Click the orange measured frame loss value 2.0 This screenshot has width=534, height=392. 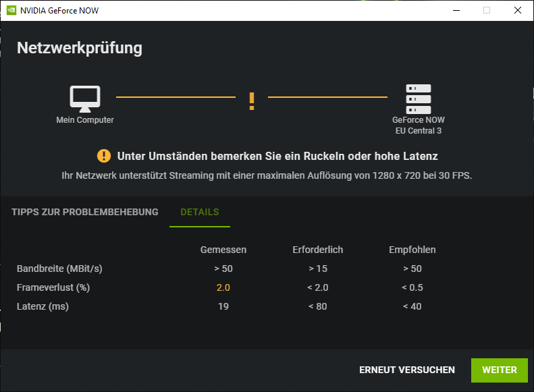(x=223, y=287)
